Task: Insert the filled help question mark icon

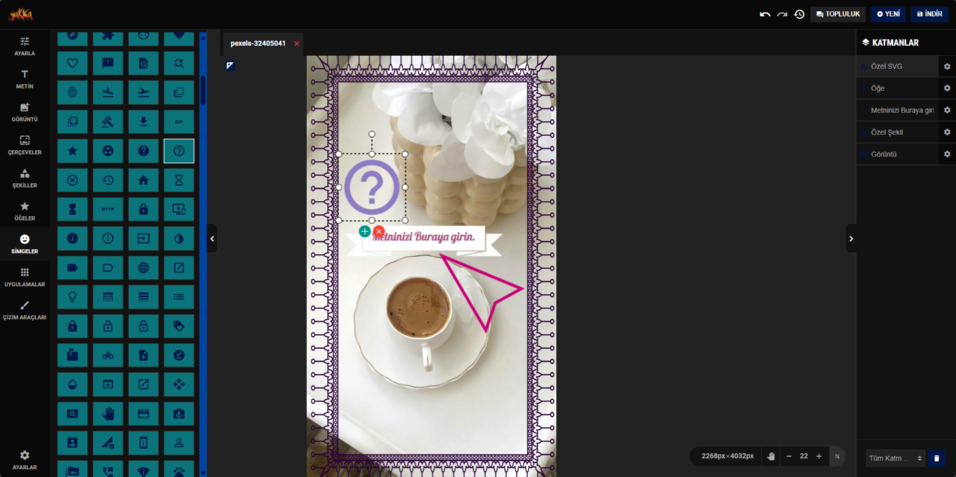Action: click(143, 151)
